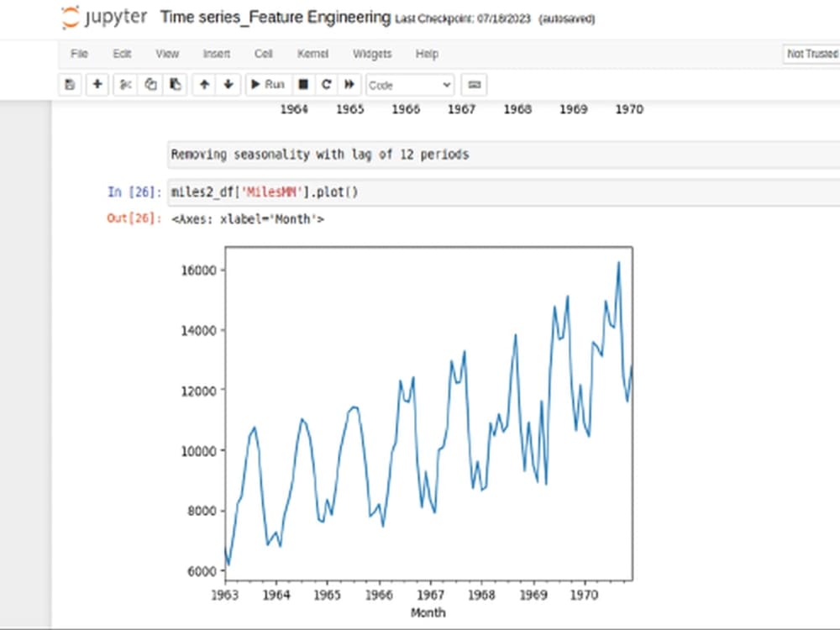Click the Jupyter logo

[104, 17]
